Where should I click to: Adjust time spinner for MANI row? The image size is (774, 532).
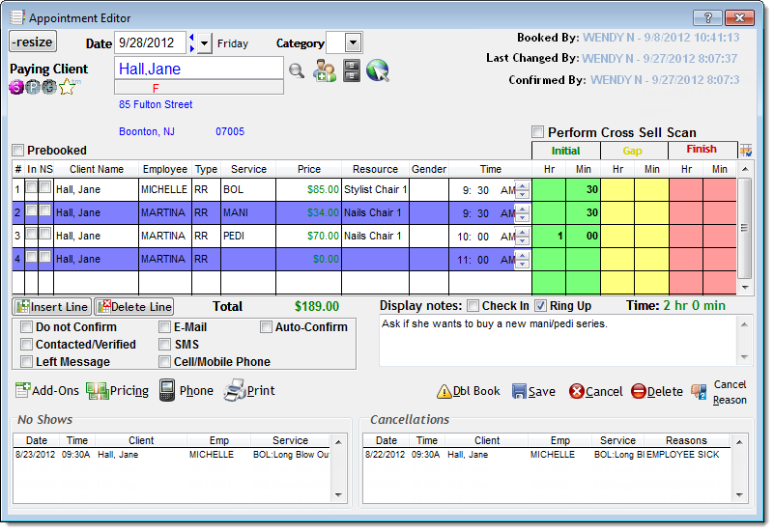[x=523, y=213]
